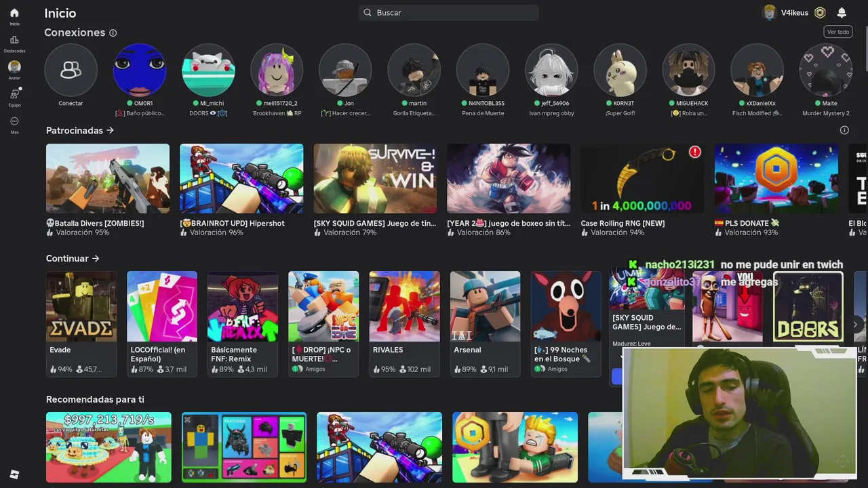Open OM0R1 friend avatar
The height and width of the screenshot is (488, 868).
tap(139, 70)
